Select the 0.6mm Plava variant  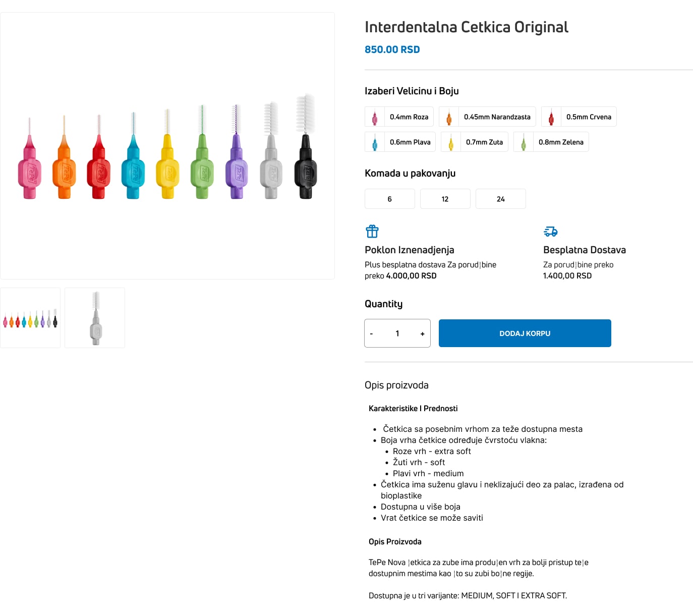pos(400,142)
